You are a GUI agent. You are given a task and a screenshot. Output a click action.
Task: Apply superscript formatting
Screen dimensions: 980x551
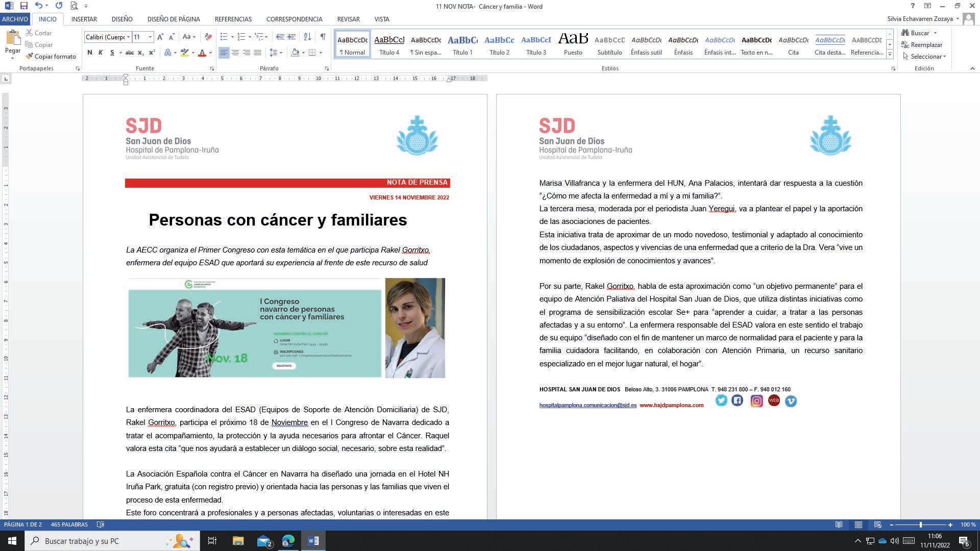click(152, 53)
